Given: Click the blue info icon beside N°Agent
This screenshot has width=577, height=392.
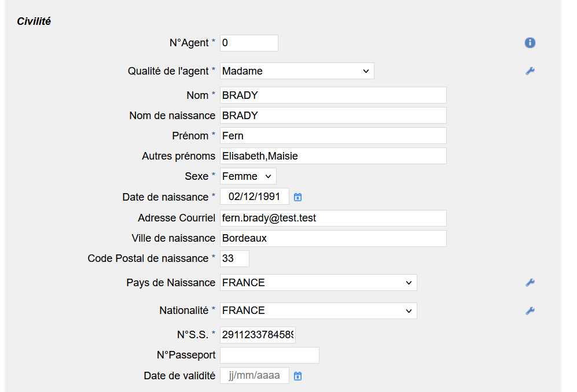Looking at the screenshot, I should [530, 43].
